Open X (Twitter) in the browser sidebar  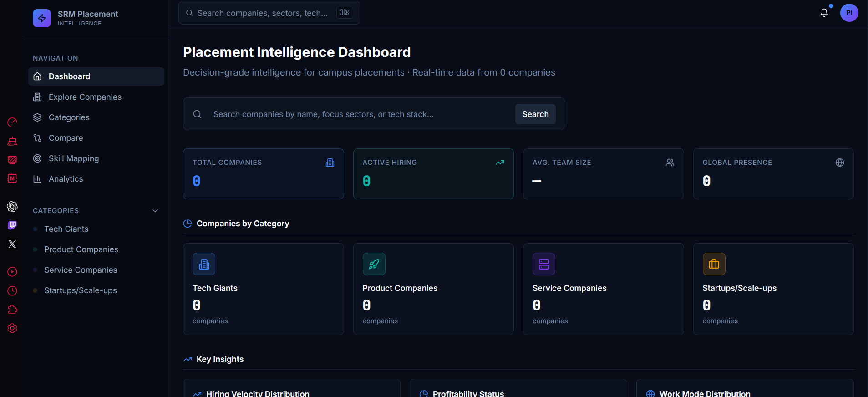pos(12,244)
